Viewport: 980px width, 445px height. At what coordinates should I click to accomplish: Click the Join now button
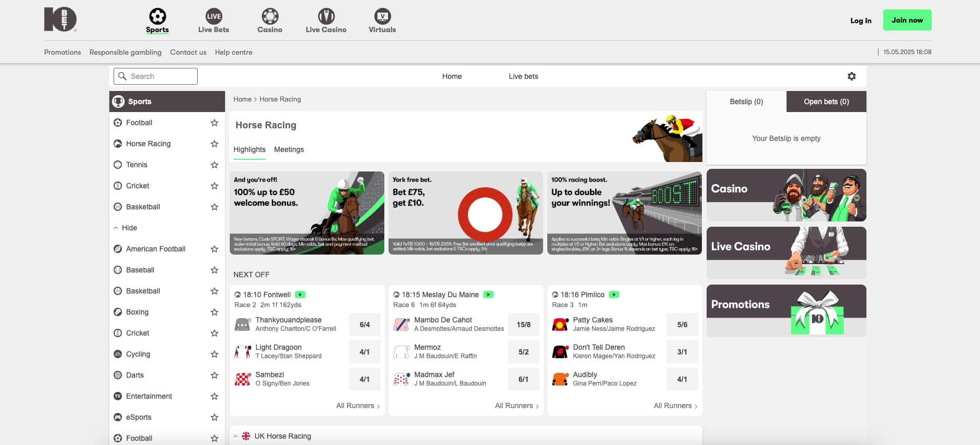coord(907,20)
